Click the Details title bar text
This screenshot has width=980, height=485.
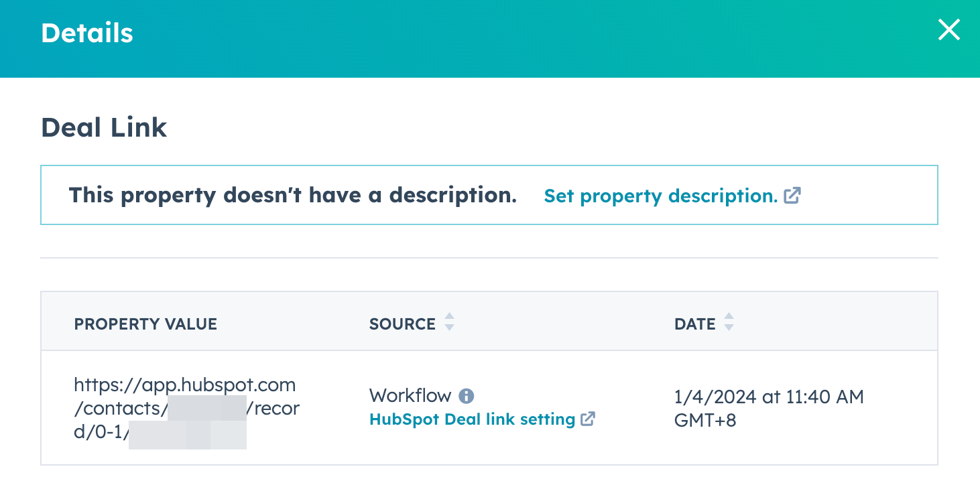[87, 32]
